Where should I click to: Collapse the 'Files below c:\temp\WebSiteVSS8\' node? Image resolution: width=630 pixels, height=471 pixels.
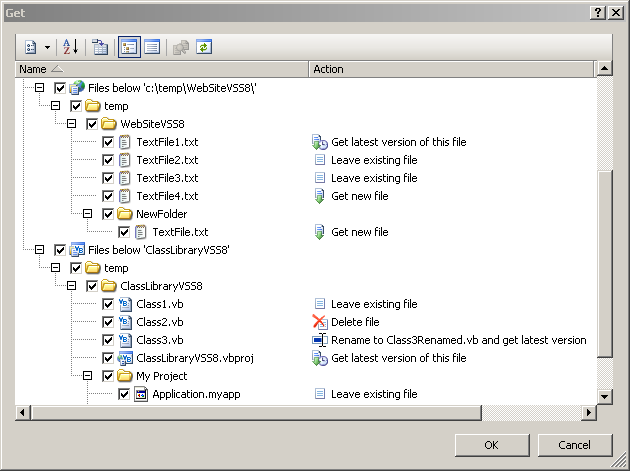(39, 87)
